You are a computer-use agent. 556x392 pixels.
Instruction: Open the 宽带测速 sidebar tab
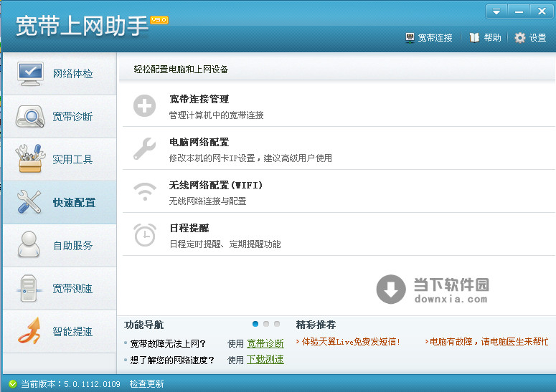[x=60, y=288]
